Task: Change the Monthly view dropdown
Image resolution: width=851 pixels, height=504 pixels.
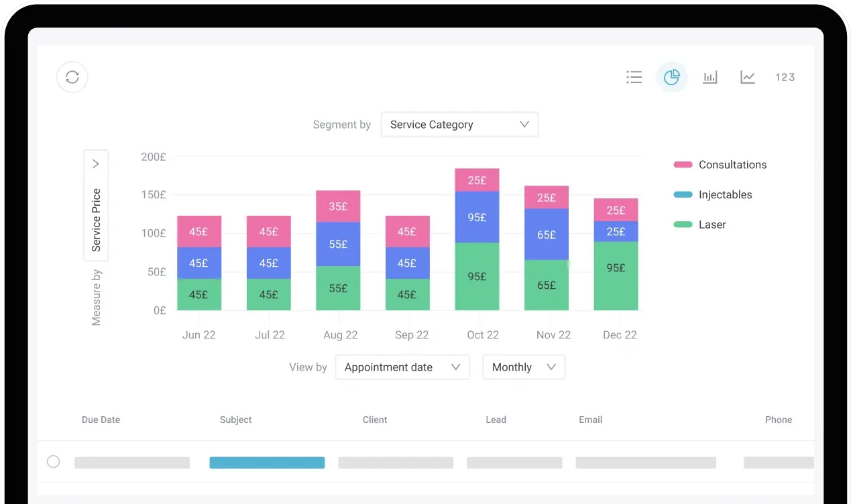Action: pos(523,367)
